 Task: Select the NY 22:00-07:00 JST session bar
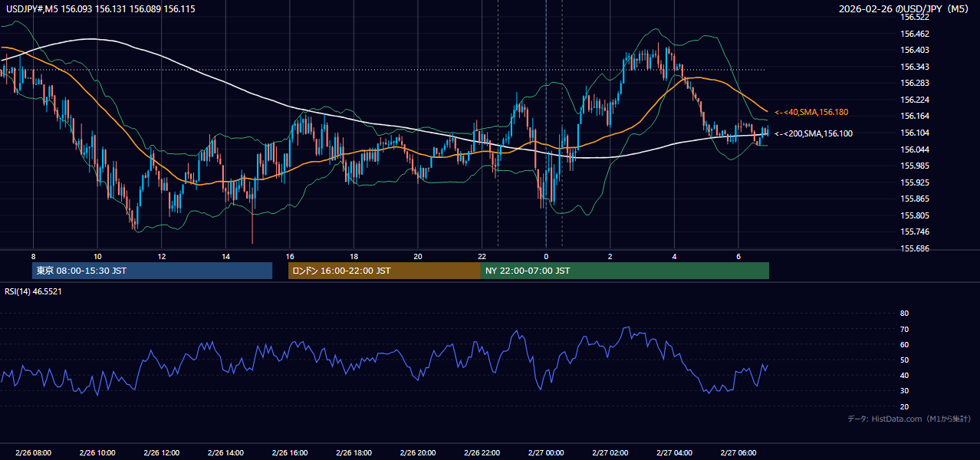coord(625,271)
